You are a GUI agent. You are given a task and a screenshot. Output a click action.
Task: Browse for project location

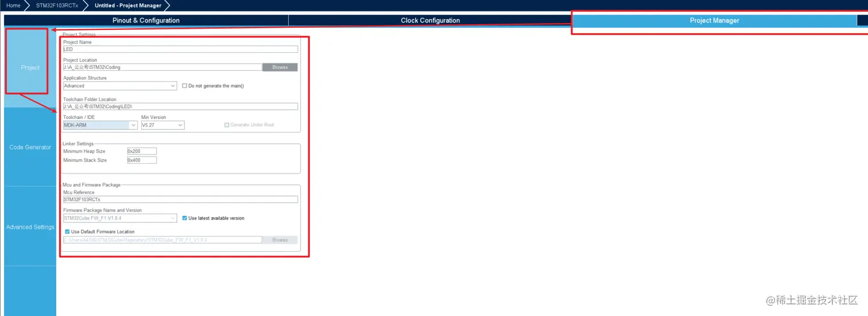pyautogui.click(x=280, y=67)
